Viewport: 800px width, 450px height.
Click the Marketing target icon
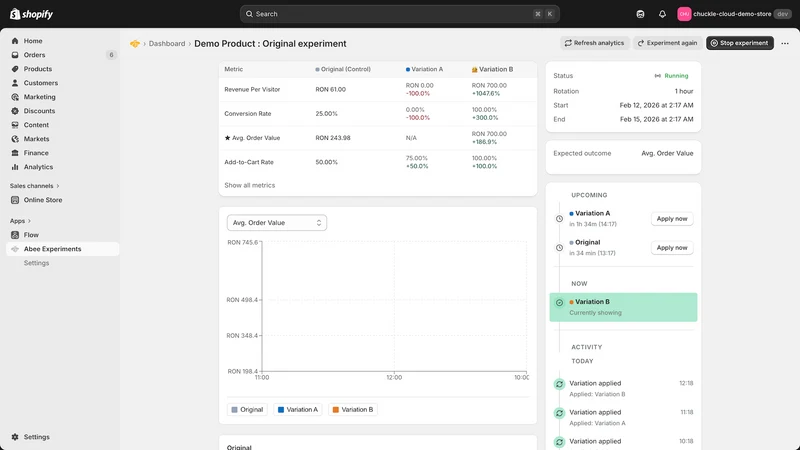click(x=15, y=97)
